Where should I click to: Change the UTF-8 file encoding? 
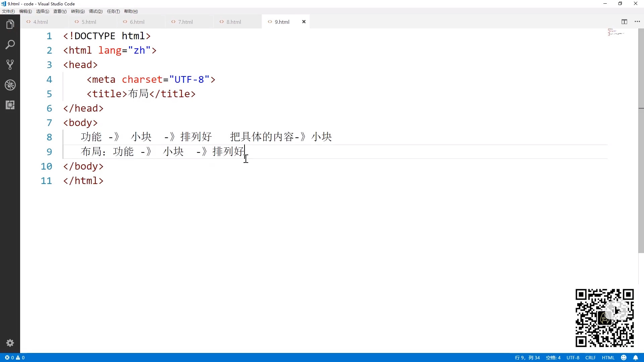pos(573,358)
